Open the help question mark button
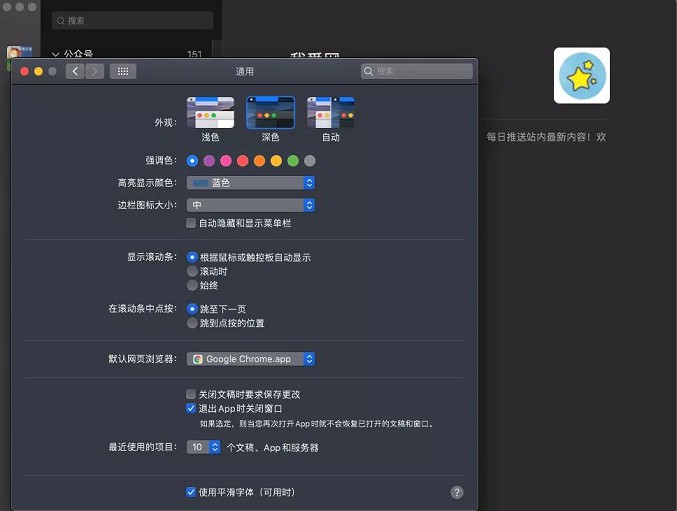The image size is (677, 511). tap(457, 492)
